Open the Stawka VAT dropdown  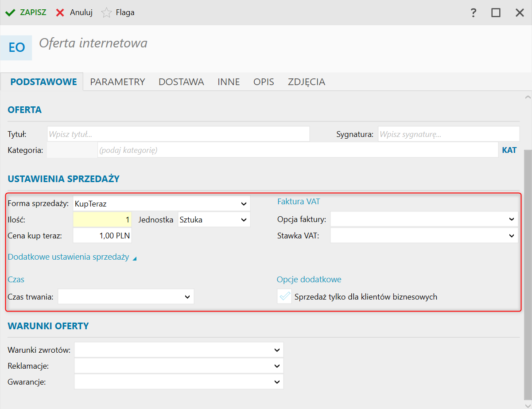click(424, 236)
